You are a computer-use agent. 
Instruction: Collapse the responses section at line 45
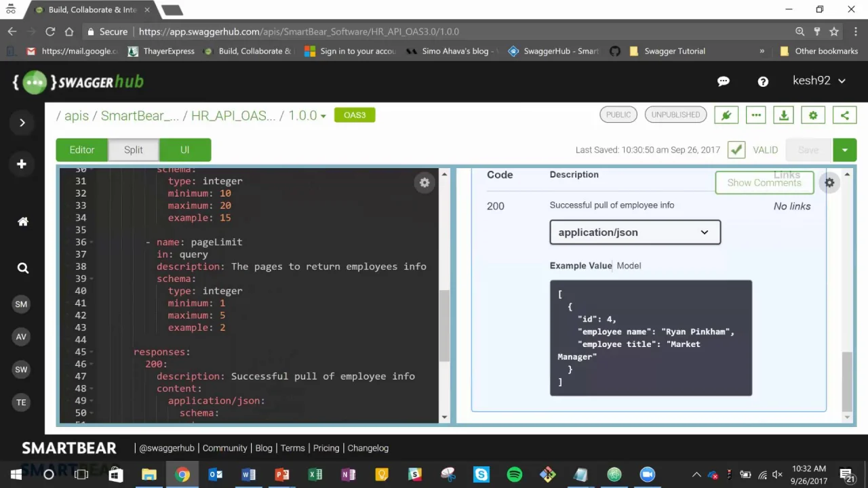[92, 352]
